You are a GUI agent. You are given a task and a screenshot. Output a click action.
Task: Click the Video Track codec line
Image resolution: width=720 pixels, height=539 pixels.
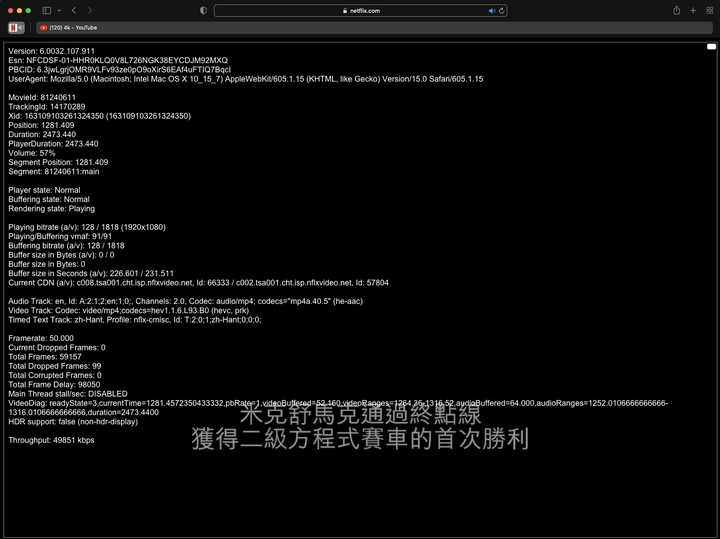pyautogui.click(x=129, y=310)
